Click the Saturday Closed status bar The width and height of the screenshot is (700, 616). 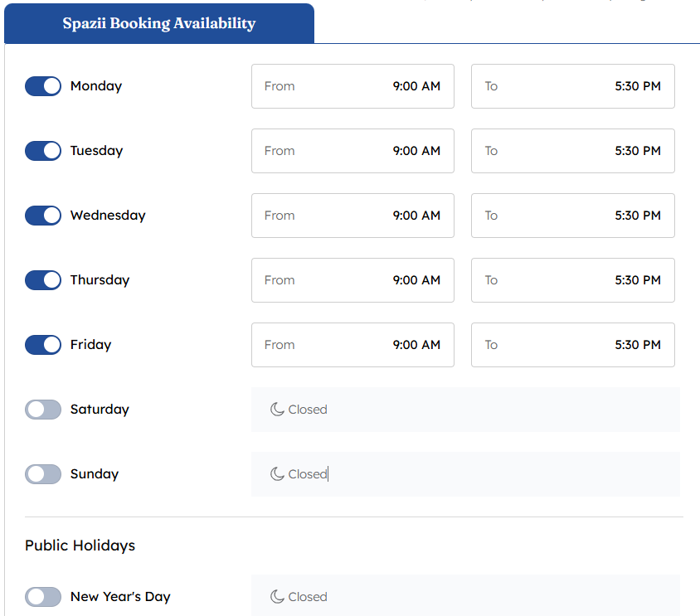[465, 410]
